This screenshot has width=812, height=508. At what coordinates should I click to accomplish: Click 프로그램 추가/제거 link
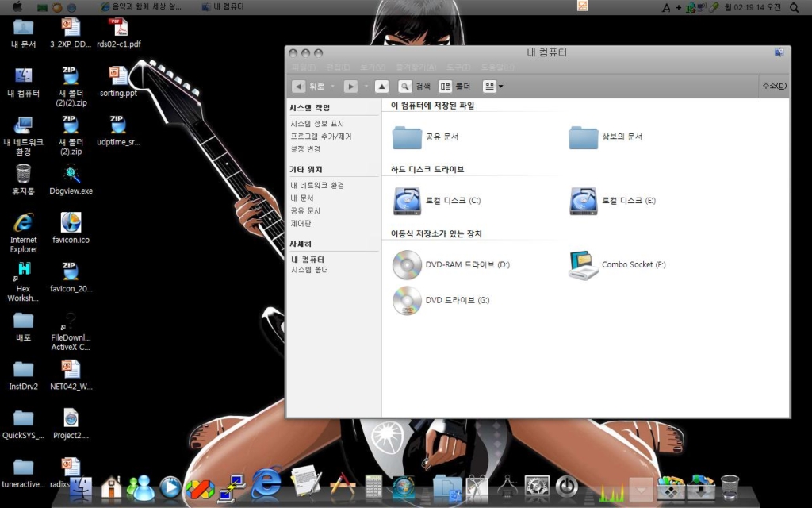pyautogui.click(x=321, y=137)
